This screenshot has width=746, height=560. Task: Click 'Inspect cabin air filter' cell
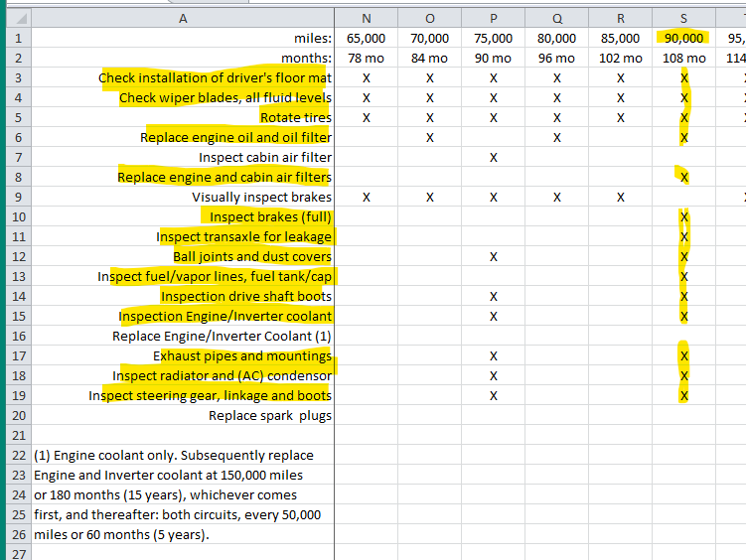183,157
